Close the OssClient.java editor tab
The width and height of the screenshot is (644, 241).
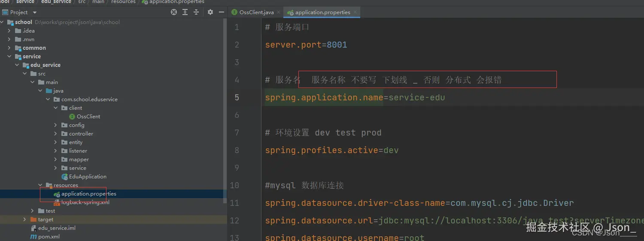click(278, 12)
